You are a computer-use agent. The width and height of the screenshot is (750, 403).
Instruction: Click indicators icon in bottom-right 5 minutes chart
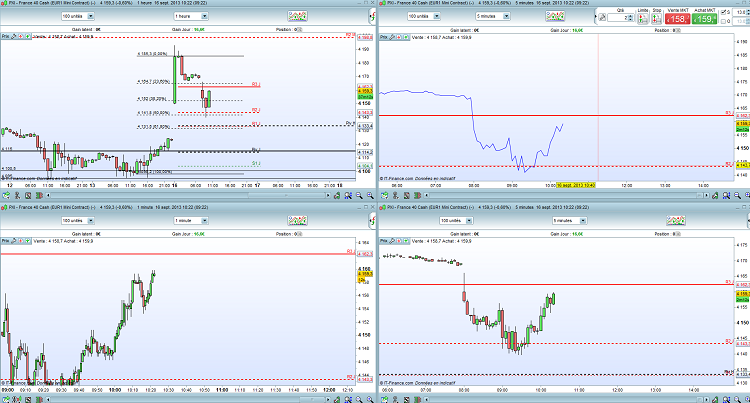[676, 220]
